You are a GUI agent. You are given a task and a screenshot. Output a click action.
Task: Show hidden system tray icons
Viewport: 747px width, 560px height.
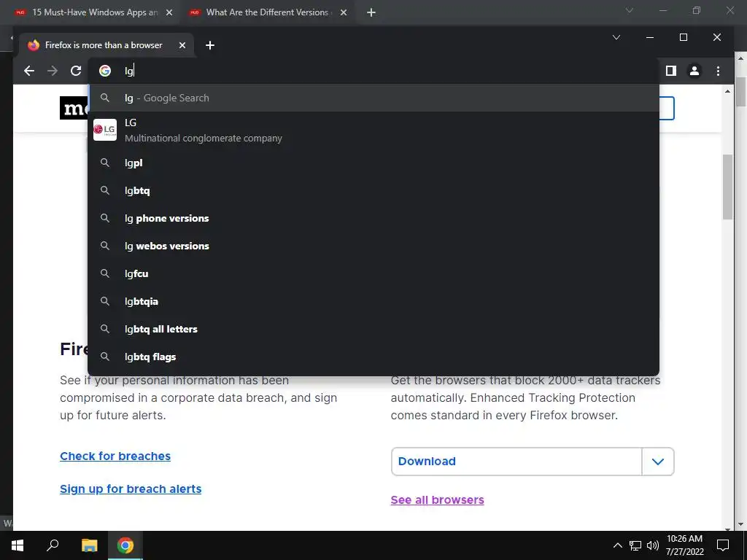point(617,545)
